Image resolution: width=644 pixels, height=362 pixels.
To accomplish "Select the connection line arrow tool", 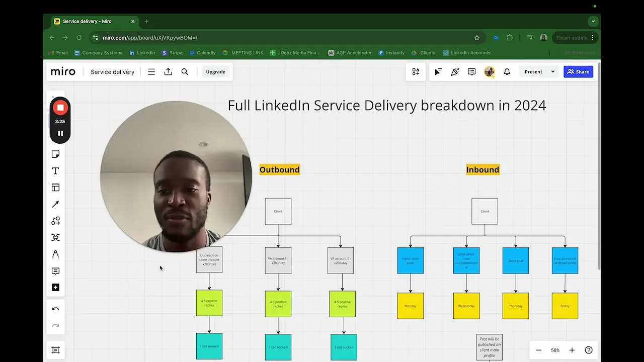I will tap(55, 204).
